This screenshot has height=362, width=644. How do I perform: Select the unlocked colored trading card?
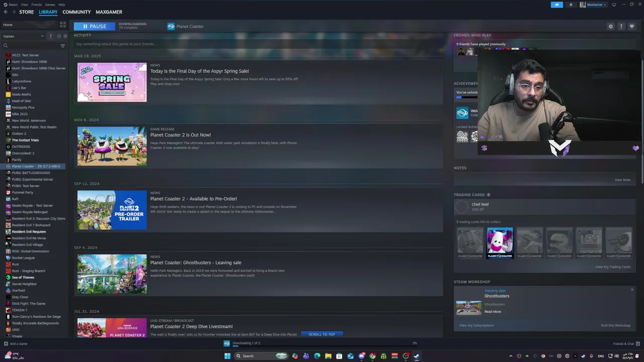pyautogui.click(x=500, y=243)
